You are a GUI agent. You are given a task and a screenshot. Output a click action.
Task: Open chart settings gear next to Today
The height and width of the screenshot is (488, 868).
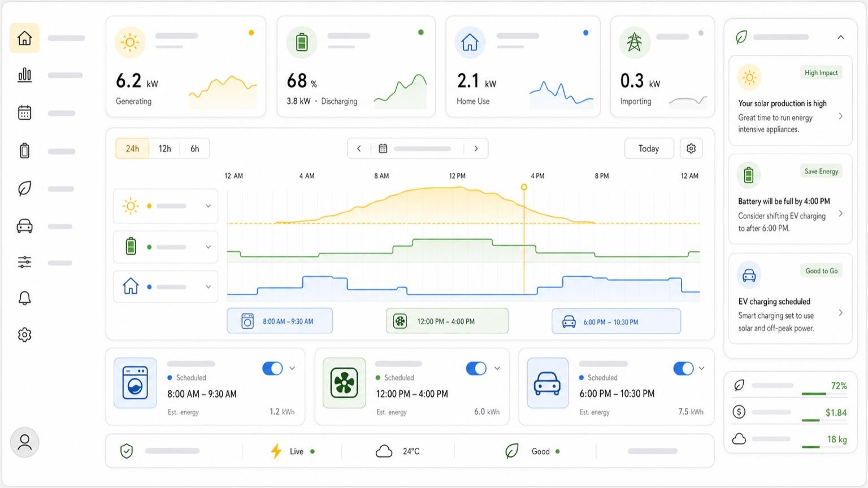click(x=691, y=149)
